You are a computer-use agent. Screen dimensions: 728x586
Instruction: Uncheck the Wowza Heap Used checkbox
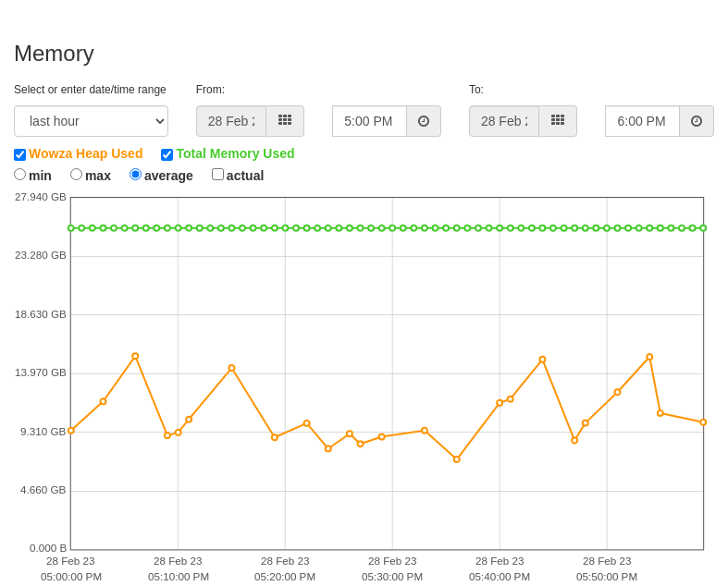20,154
